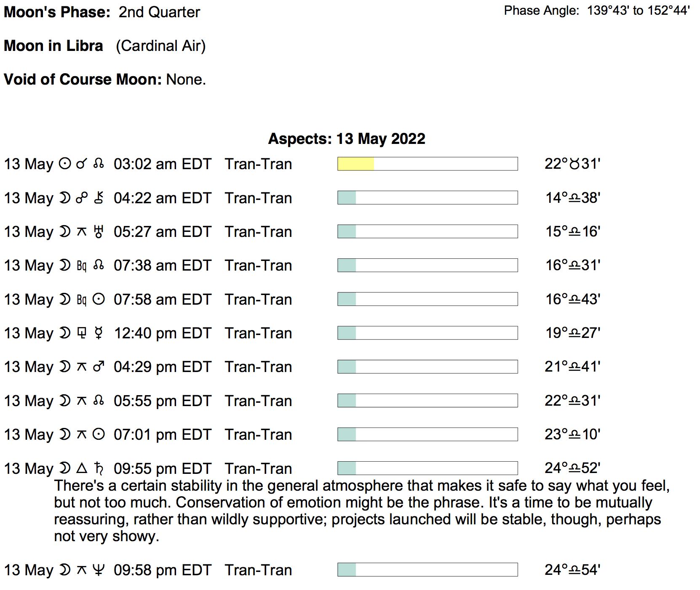Click the Sun glyph in the 07:58 am row
700x590 pixels.
pos(99,299)
